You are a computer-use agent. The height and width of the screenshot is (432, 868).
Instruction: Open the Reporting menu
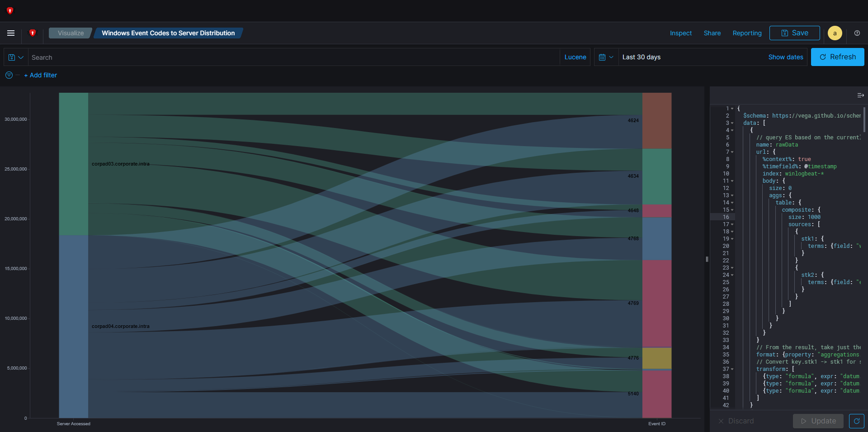(x=747, y=33)
